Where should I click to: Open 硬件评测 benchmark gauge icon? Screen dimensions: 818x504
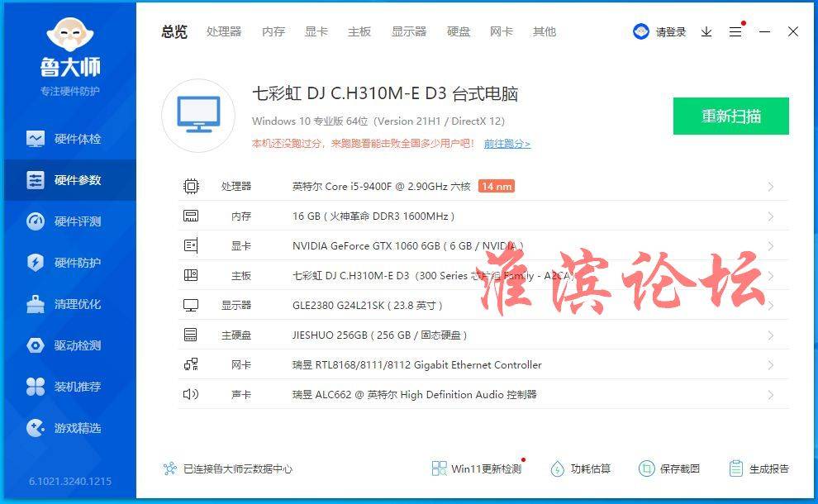(x=36, y=221)
